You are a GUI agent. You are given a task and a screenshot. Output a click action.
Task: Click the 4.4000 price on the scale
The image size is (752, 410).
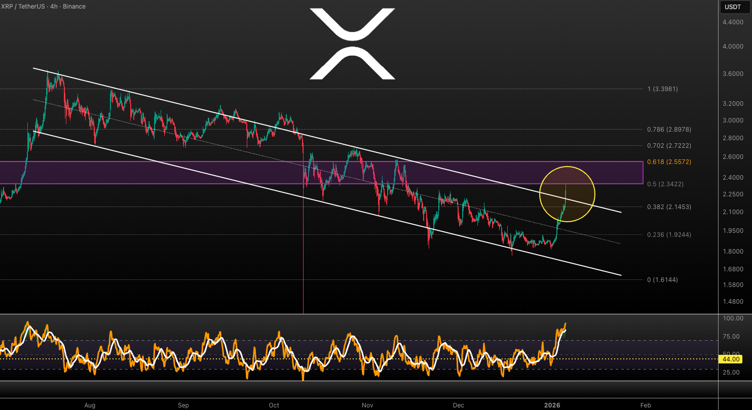731,22
